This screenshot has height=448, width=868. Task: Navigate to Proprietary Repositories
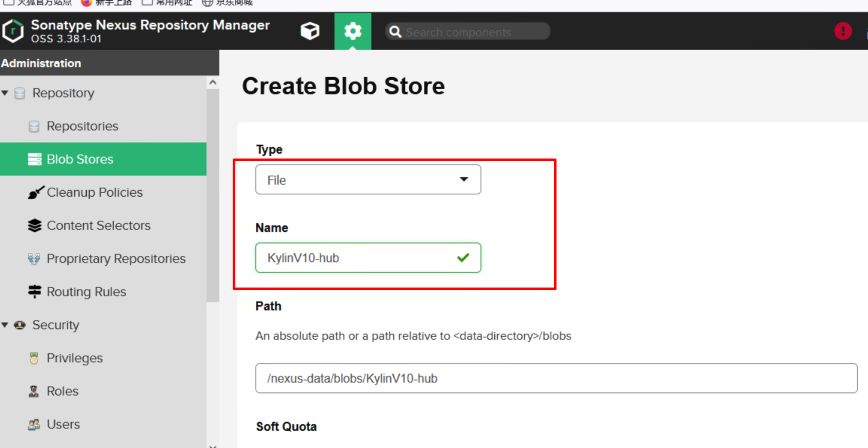[116, 259]
